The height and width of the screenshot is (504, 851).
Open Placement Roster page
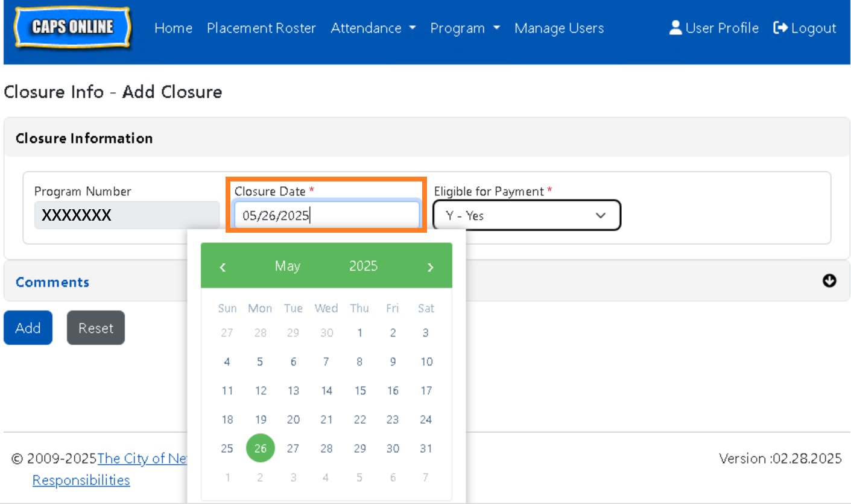pyautogui.click(x=261, y=28)
